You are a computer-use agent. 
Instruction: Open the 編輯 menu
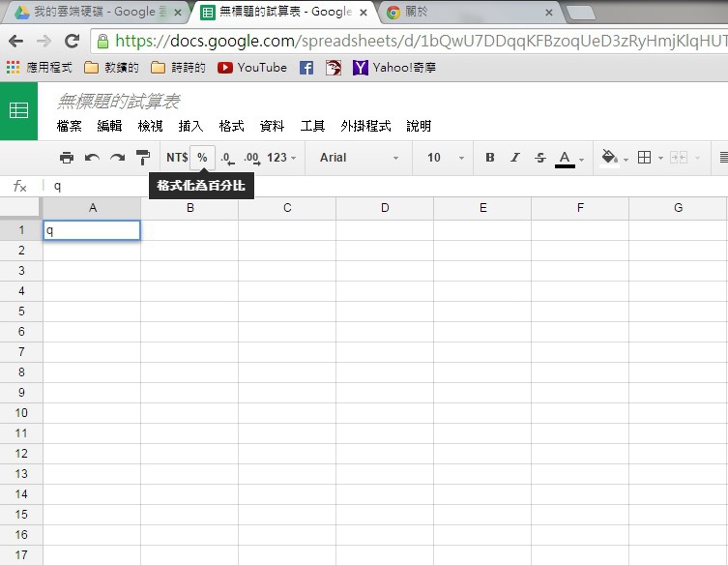[109, 126]
